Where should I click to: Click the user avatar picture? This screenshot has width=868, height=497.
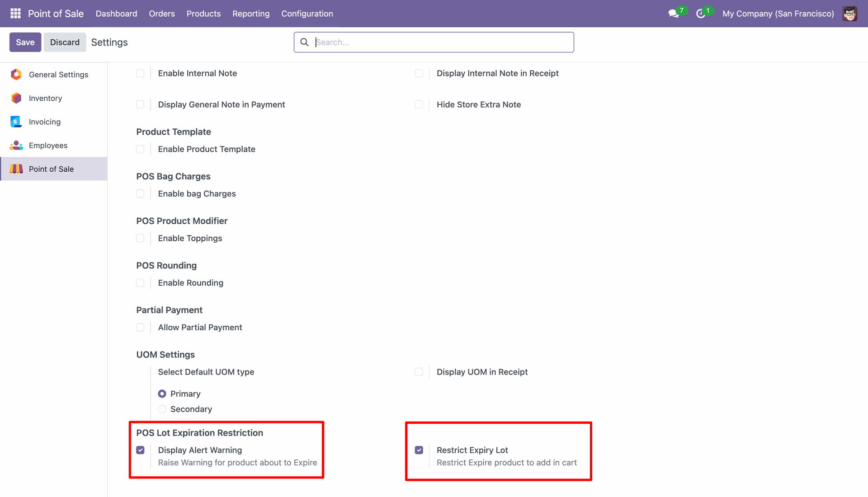(849, 14)
